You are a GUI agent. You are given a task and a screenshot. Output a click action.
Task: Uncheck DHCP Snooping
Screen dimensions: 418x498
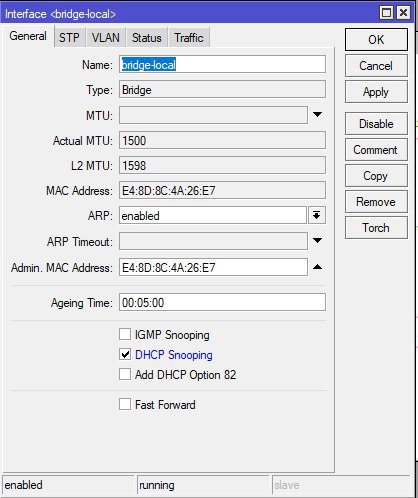125,354
